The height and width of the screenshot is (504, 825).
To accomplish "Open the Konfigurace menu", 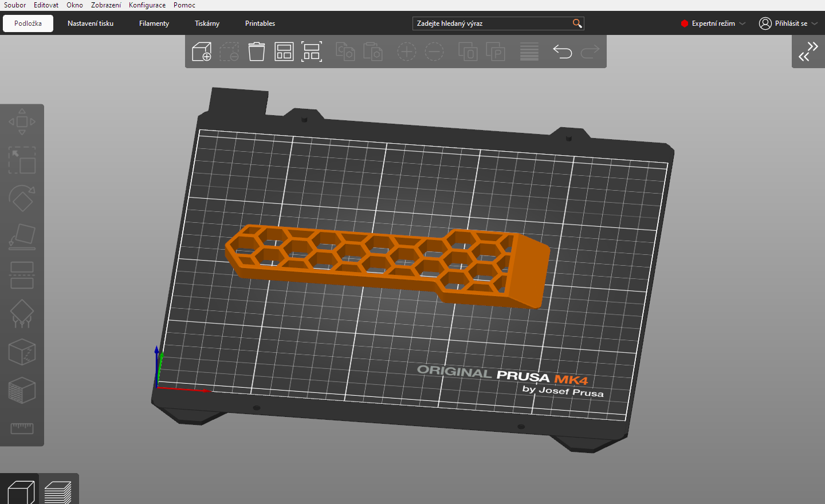I will pyautogui.click(x=147, y=5).
